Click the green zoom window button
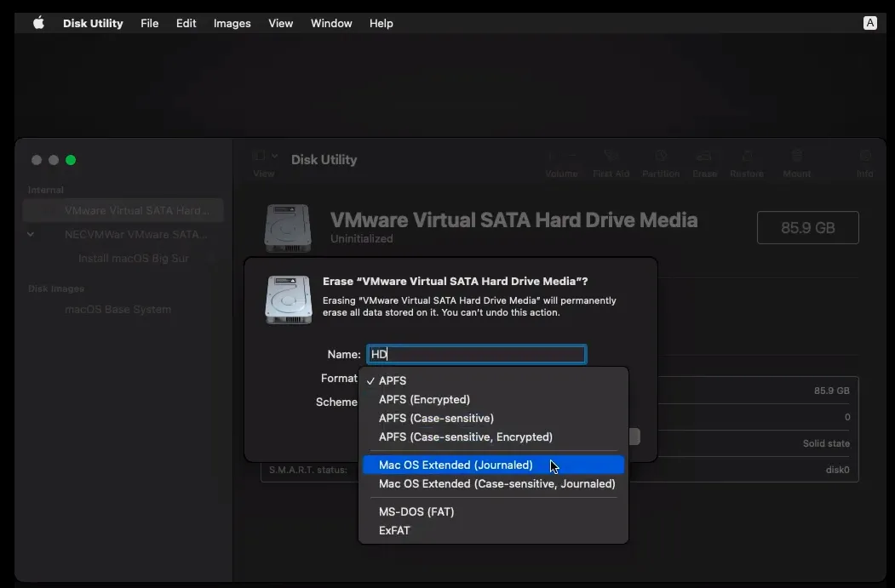This screenshot has height=588, width=895. (71, 160)
